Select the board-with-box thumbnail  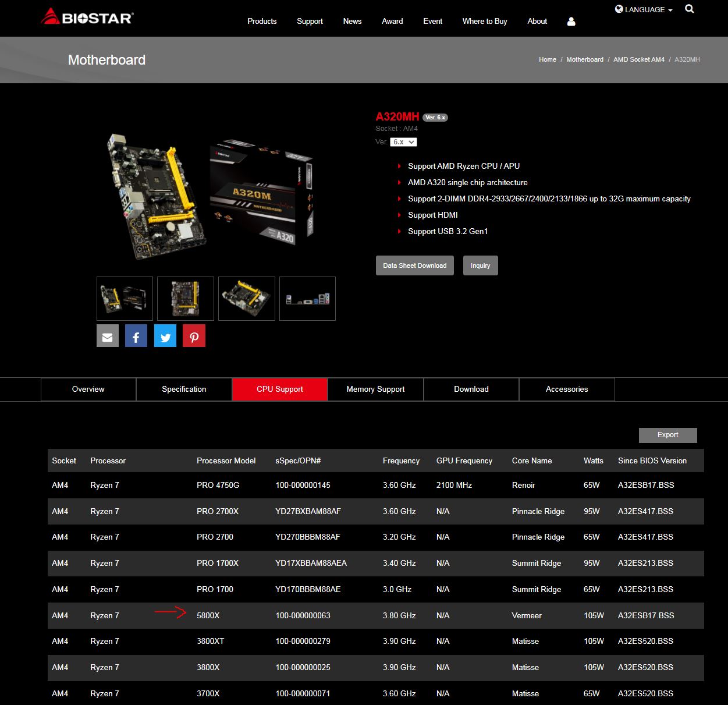[125, 299]
